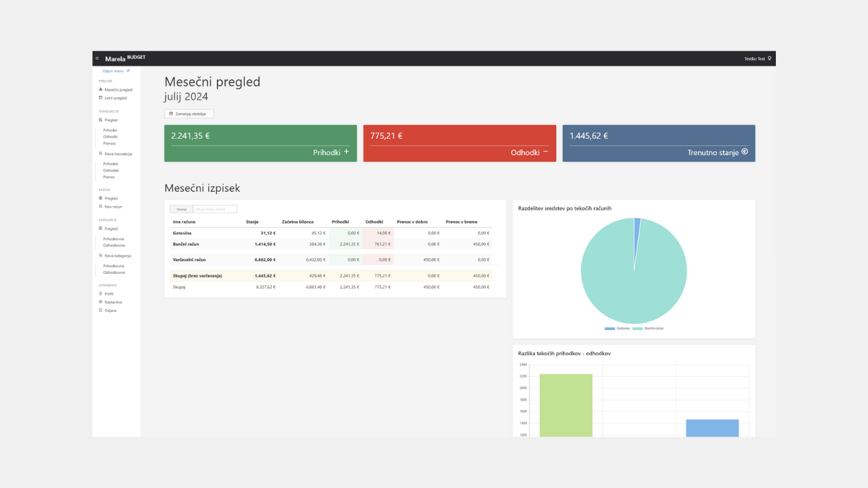Click the Varčevalni račun account name
The width and height of the screenshot is (868, 488).
coord(189,260)
